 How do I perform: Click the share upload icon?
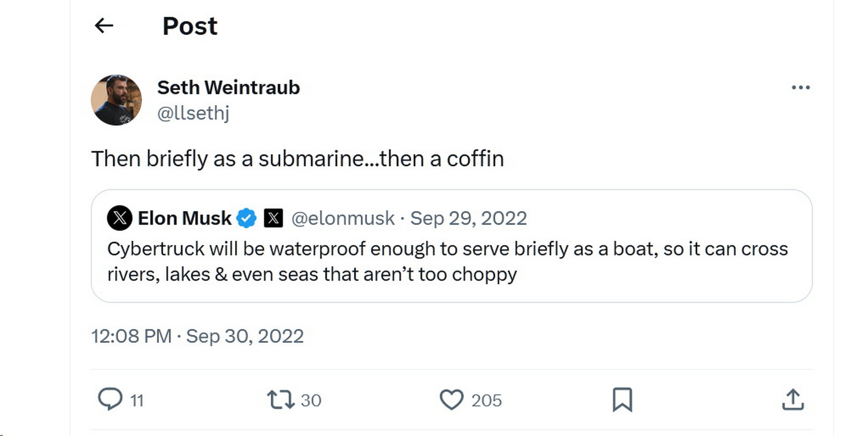click(x=793, y=399)
